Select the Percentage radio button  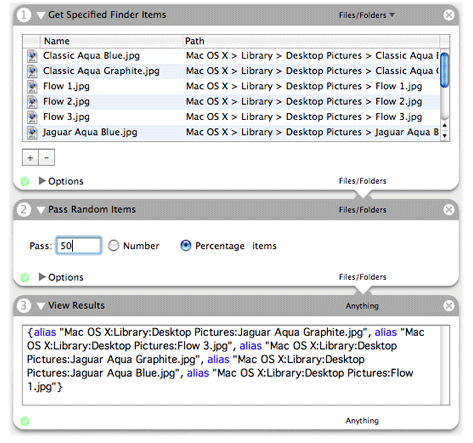(186, 246)
